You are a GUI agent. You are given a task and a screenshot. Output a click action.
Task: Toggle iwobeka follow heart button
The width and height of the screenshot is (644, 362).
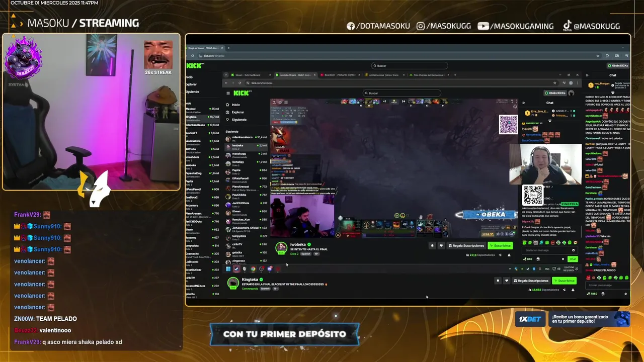coord(441,245)
